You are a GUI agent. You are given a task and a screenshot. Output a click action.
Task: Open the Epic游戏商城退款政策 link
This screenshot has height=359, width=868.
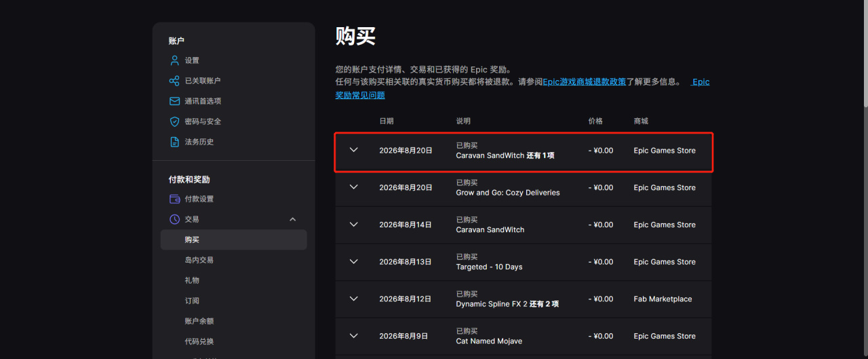click(585, 82)
